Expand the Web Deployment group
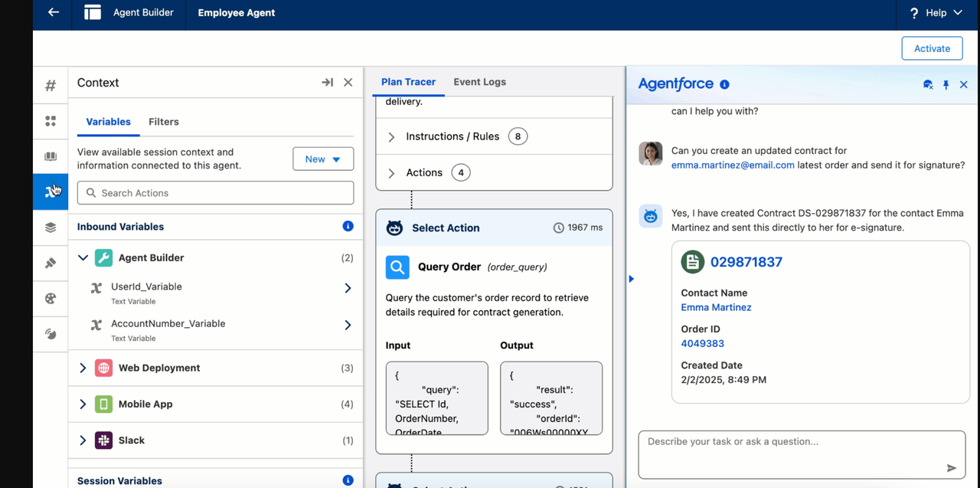This screenshot has width=980, height=488. pos(83,368)
